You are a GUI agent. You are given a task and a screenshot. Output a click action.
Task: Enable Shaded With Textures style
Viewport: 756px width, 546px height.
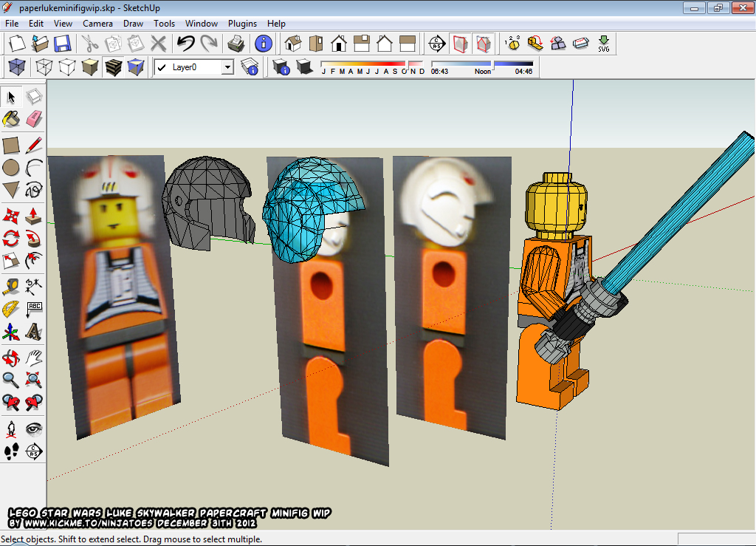(x=113, y=67)
